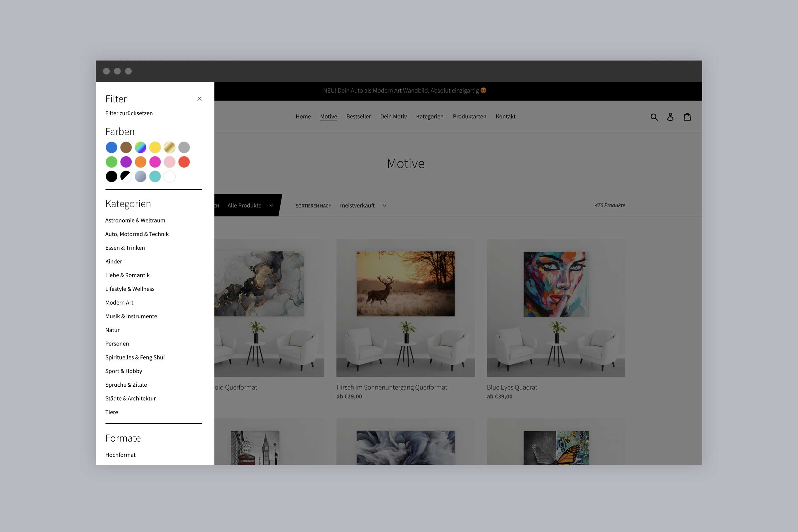Filter by the blue color swatch
Screen dimensions: 798x532
(111, 147)
